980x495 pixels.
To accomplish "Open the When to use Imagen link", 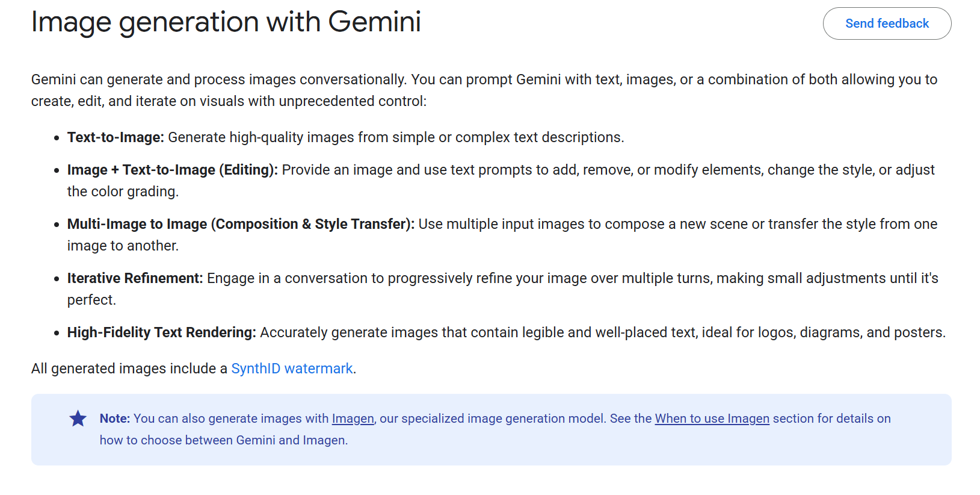I will [712, 419].
